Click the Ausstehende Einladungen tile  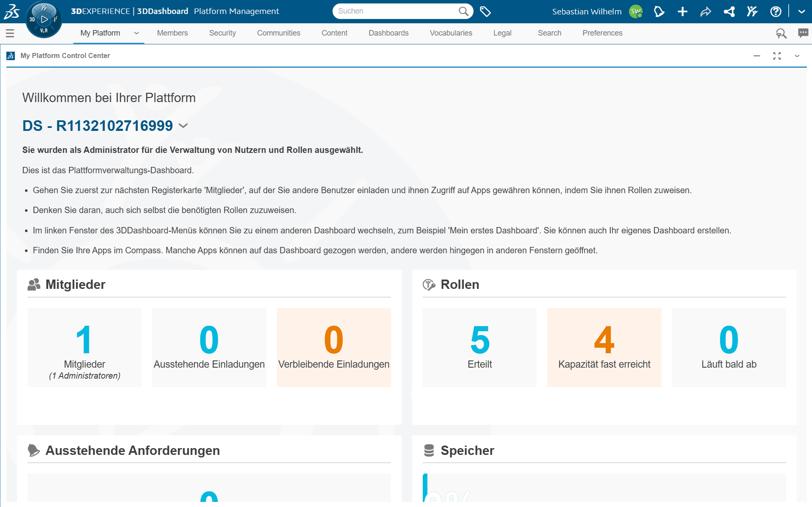tap(209, 347)
